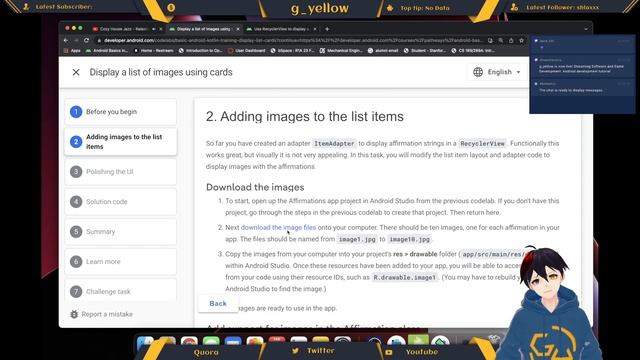Follow the download the image files link
This screenshot has height=360, width=640.
[278, 227]
